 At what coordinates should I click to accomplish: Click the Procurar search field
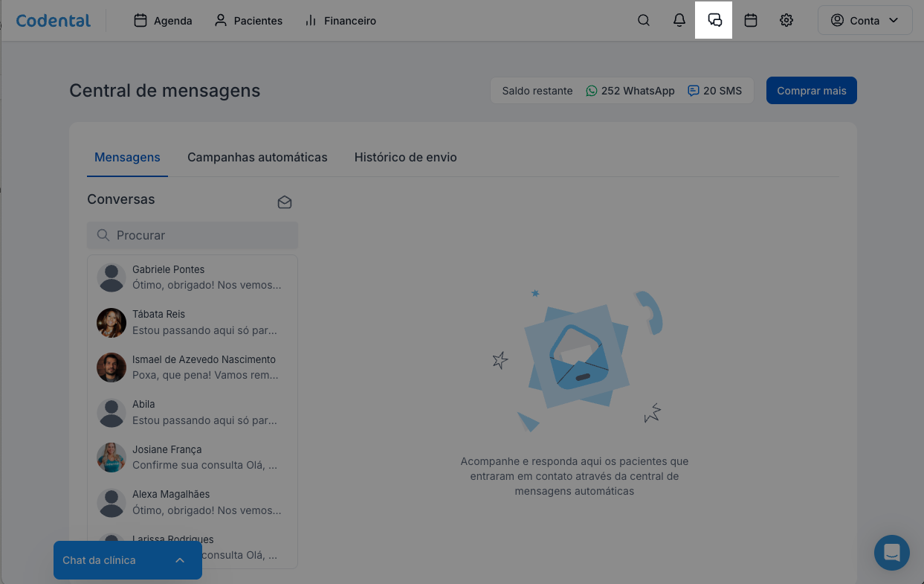click(193, 235)
